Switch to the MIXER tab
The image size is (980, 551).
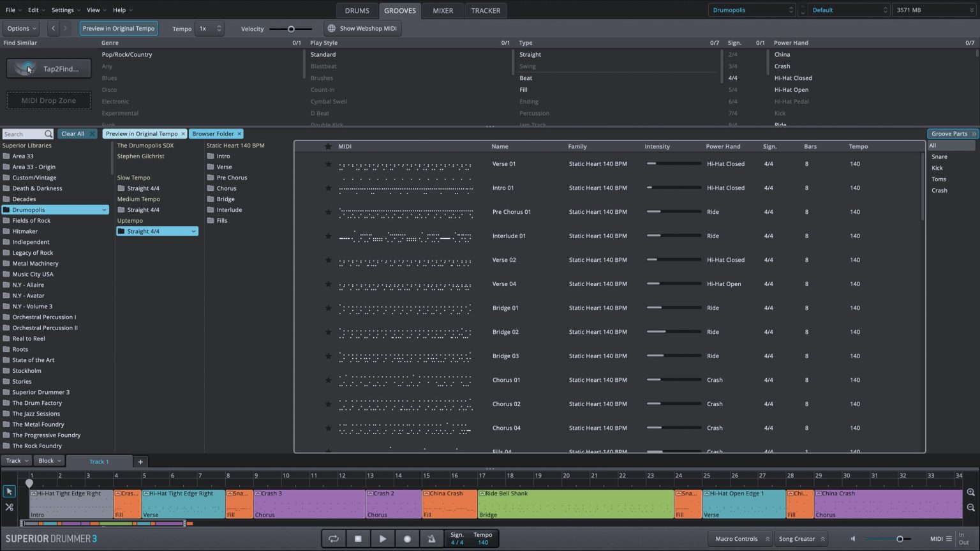[442, 11]
